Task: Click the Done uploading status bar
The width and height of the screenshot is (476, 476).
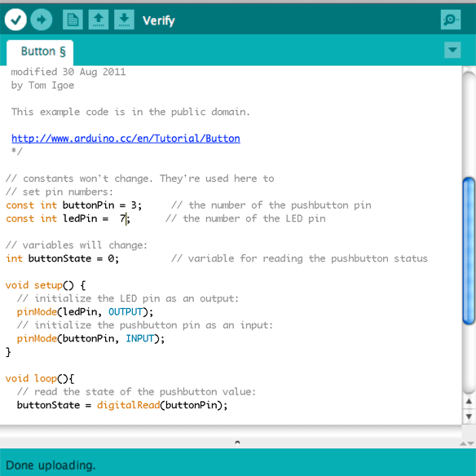Action: 238,462
